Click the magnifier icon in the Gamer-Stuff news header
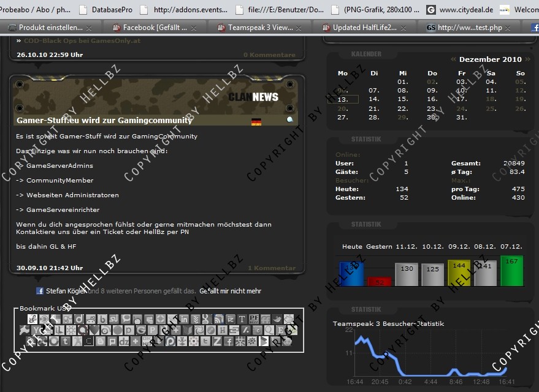The width and height of the screenshot is (539, 392). [x=290, y=120]
